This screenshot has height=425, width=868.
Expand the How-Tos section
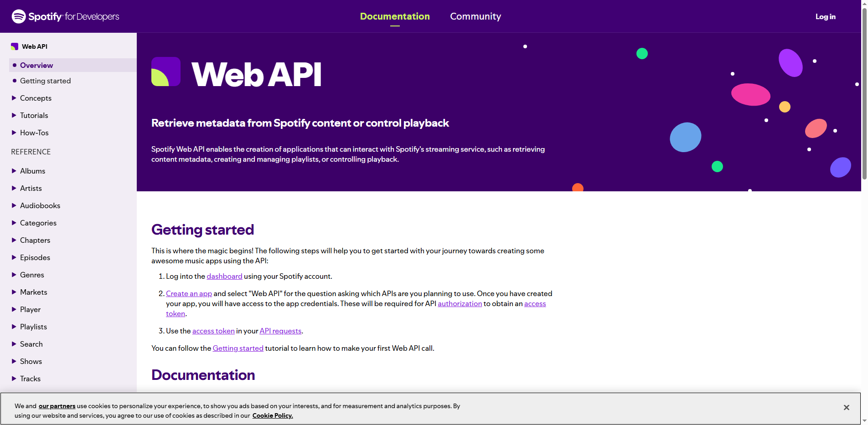tap(34, 133)
